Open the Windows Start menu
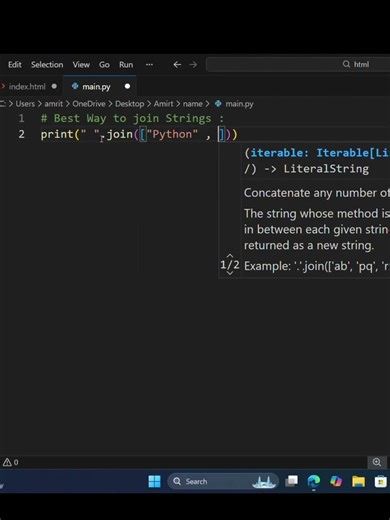 point(154,481)
